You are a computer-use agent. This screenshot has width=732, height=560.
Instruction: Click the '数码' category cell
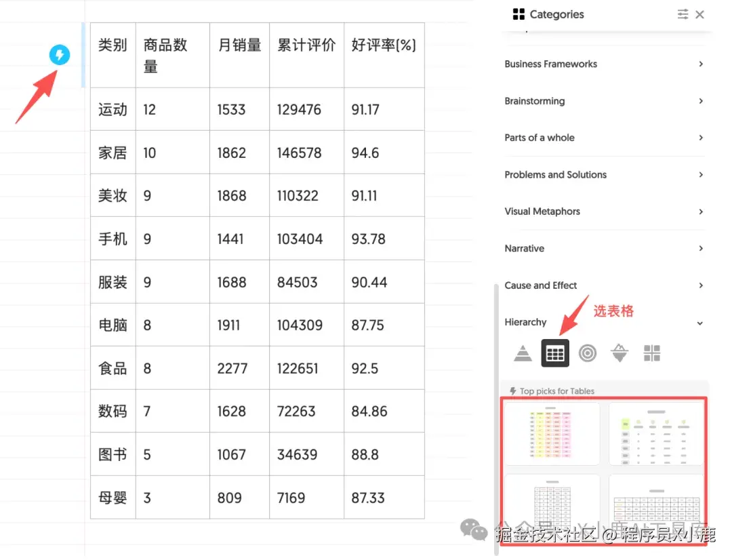[x=113, y=411]
